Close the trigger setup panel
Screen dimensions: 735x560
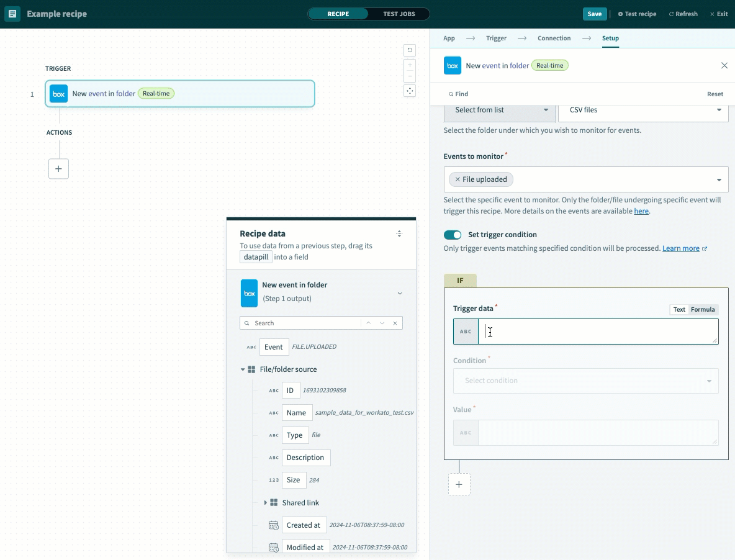[724, 65]
